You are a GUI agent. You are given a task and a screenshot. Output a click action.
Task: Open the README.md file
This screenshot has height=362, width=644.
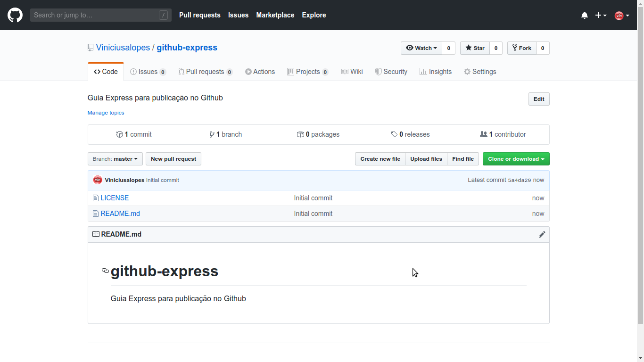(120, 214)
